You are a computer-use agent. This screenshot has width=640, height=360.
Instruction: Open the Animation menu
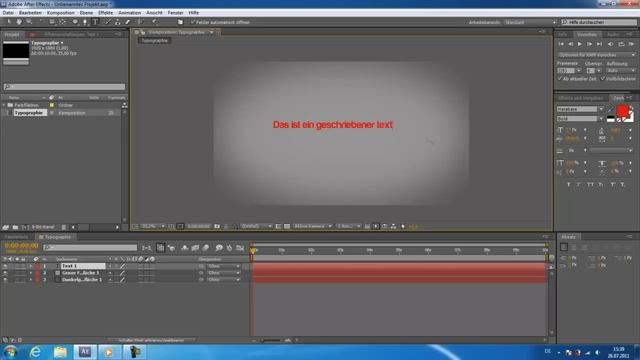pos(129,13)
